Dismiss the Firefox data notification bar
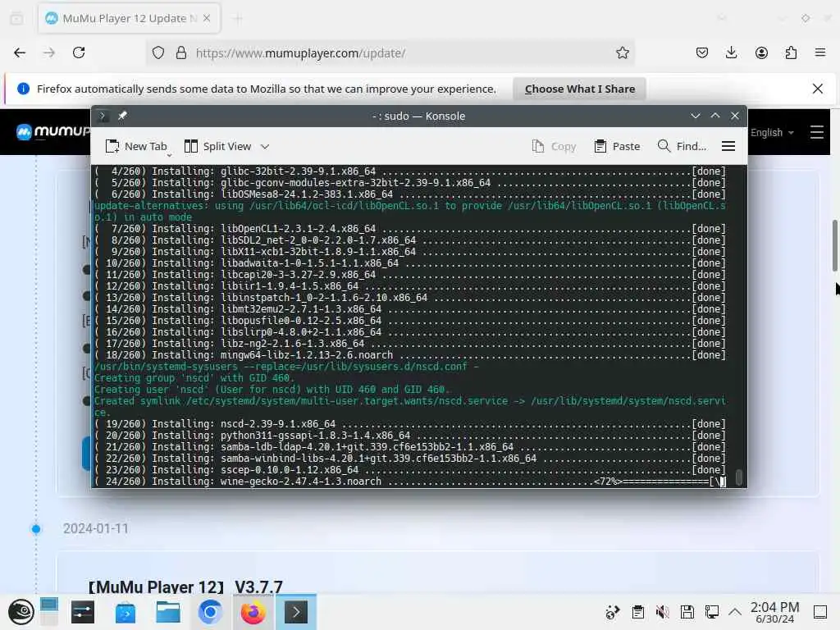 pos(818,89)
